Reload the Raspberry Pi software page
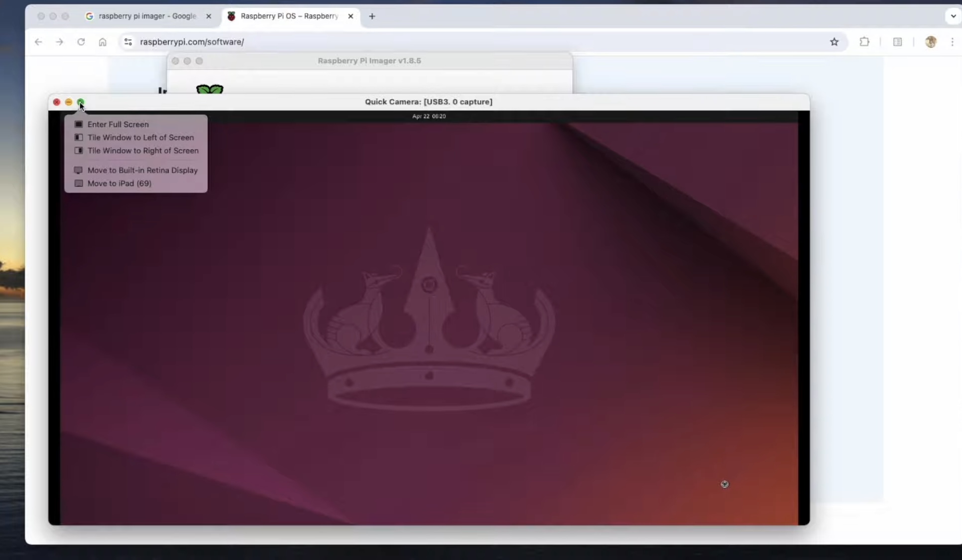This screenshot has height=560, width=962. tap(81, 42)
